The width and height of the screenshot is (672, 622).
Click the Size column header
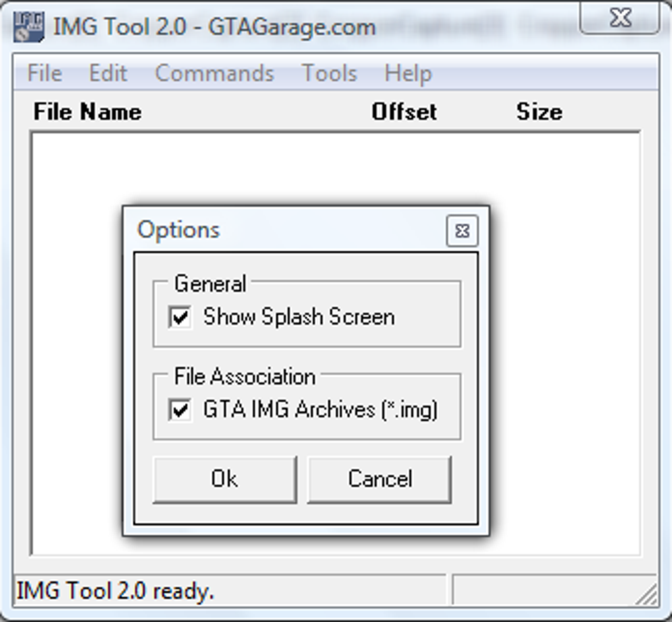coord(539,112)
